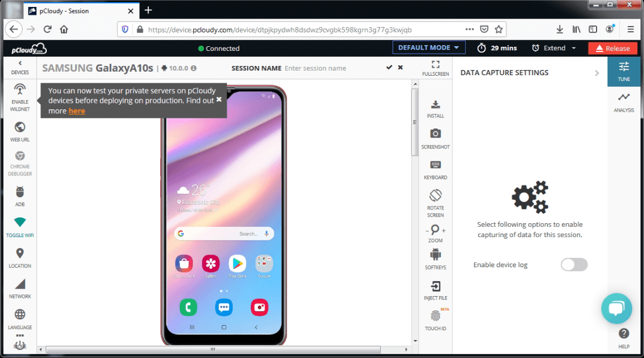Open the pCloudy logo home

tap(29, 49)
